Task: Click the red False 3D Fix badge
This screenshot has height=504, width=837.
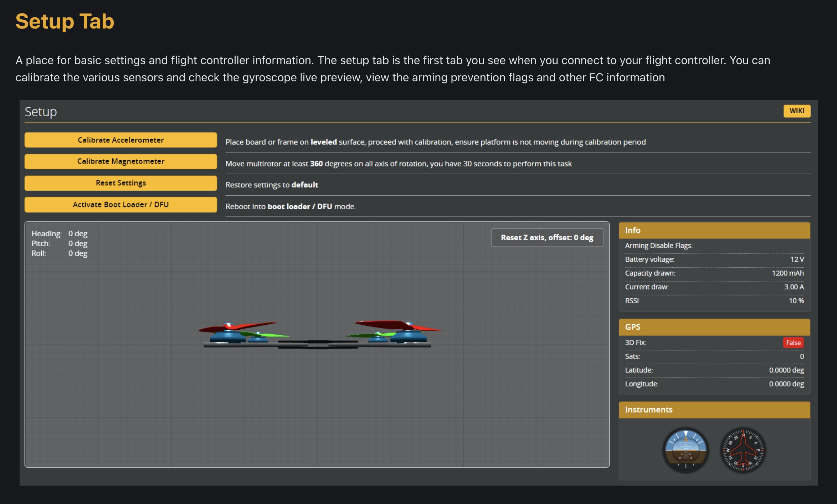Action: point(793,343)
